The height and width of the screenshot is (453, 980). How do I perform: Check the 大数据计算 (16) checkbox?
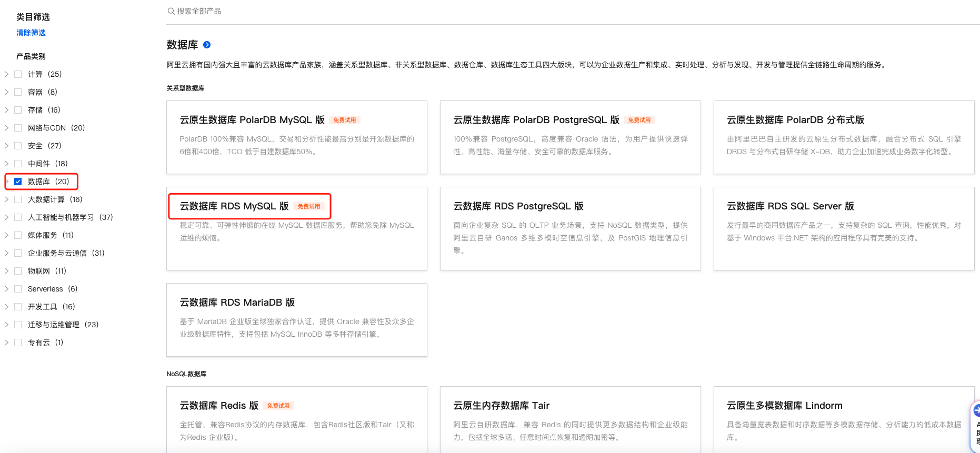click(x=18, y=199)
